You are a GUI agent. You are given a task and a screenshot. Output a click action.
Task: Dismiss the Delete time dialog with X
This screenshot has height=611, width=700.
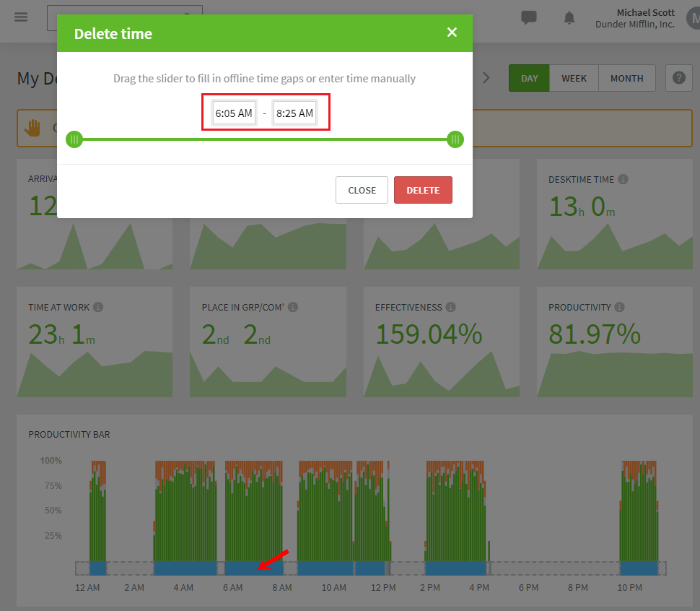pos(452,32)
